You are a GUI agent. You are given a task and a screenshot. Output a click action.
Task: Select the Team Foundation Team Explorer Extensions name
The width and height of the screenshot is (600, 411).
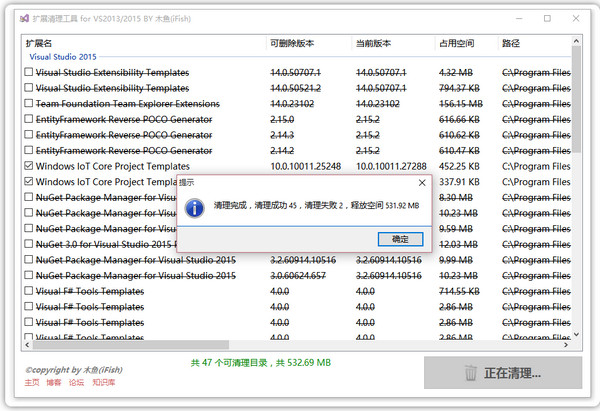(127, 104)
